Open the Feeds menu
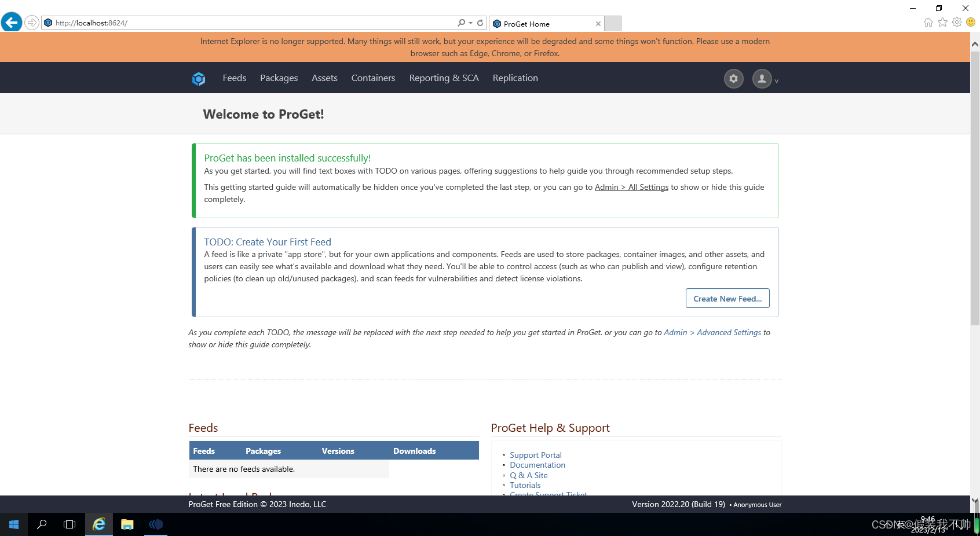 point(235,78)
